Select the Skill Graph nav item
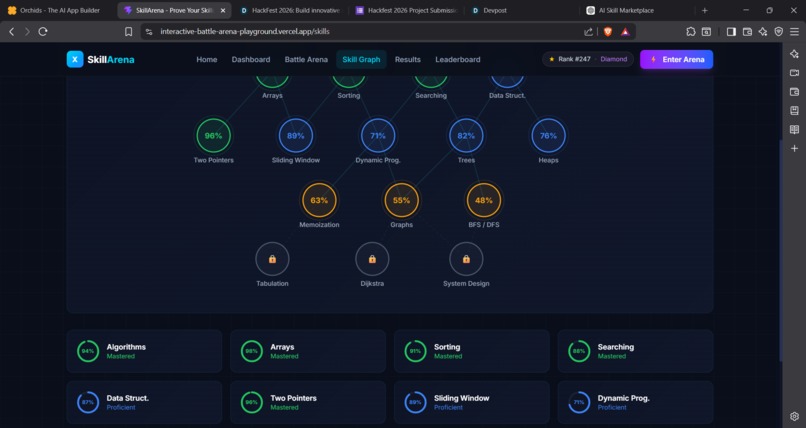This screenshot has height=428, width=806. (x=361, y=59)
